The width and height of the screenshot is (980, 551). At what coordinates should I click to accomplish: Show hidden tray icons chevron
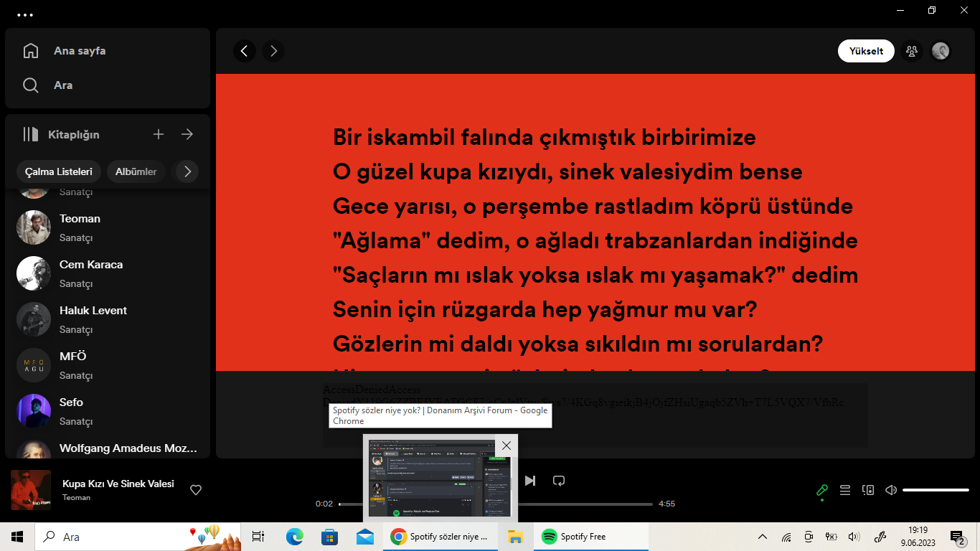[763, 537]
